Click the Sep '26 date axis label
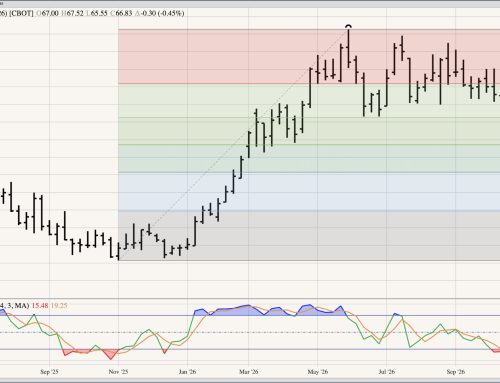The height and width of the screenshot is (383, 500). coord(456,372)
